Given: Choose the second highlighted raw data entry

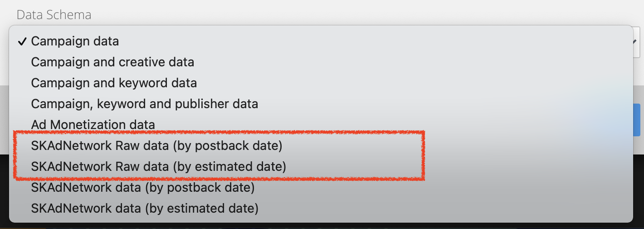Looking at the screenshot, I should coord(158,167).
